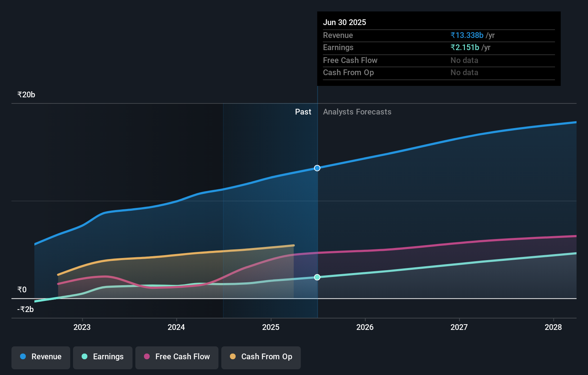Click the 2023 x-axis label
The height and width of the screenshot is (375, 588).
(x=82, y=327)
